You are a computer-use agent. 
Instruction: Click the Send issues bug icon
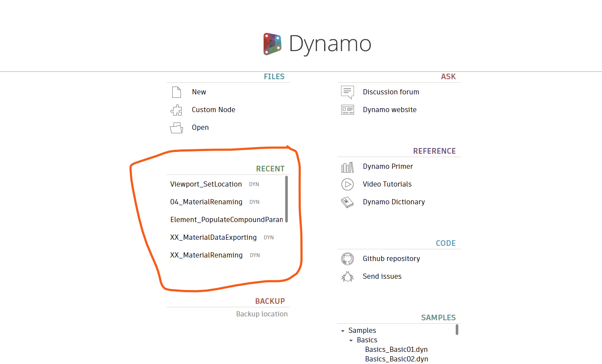coord(348,277)
